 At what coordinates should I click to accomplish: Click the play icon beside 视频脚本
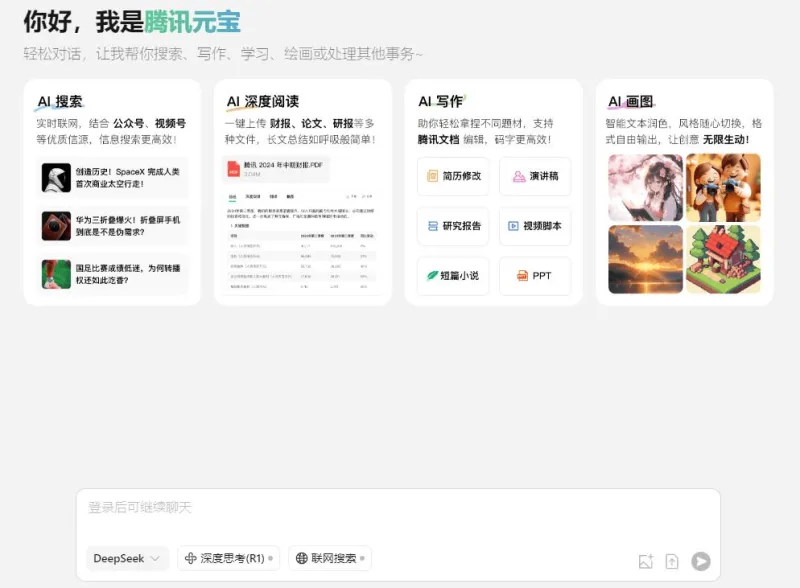513,226
